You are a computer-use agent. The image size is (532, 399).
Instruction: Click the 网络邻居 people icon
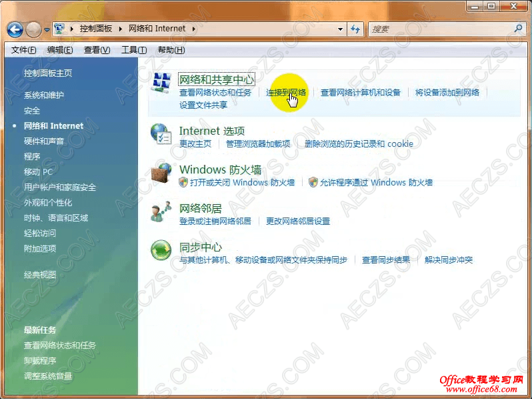(x=161, y=212)
